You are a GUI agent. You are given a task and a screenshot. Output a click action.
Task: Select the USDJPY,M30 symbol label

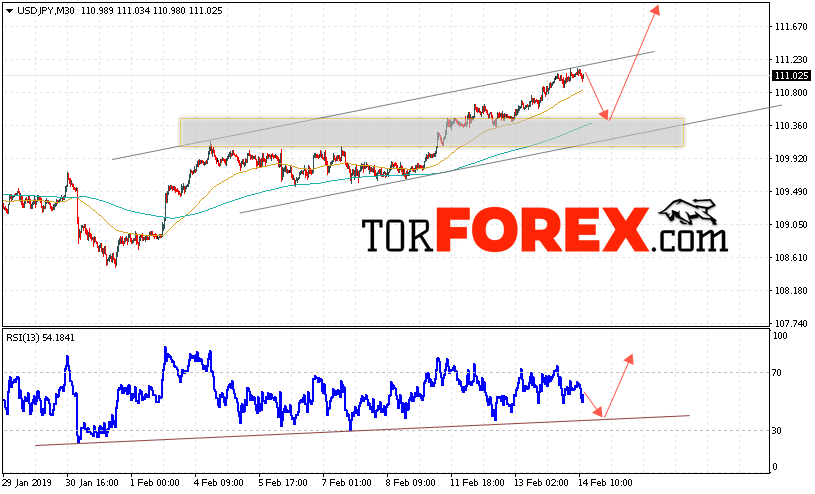coord(46,10)
